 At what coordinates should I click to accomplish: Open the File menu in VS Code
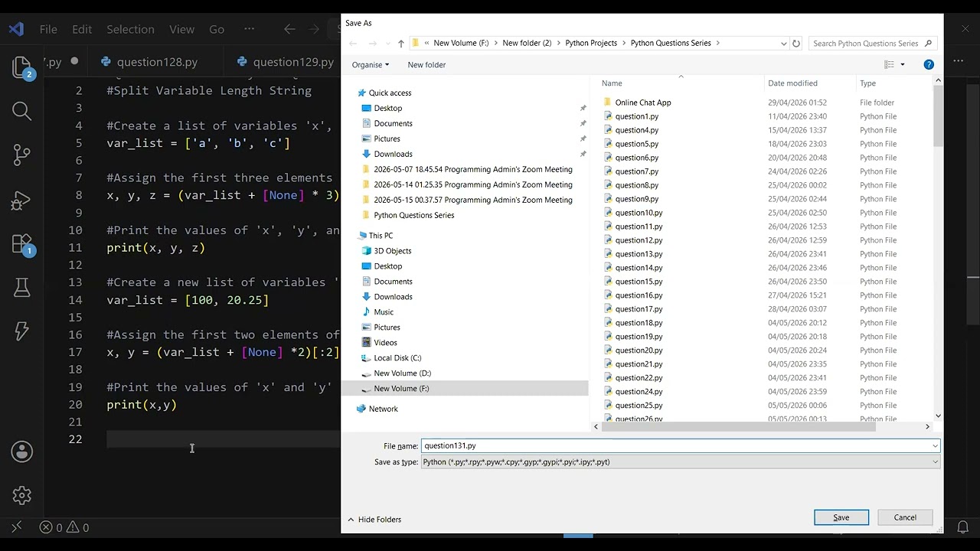tap(48, 29)
